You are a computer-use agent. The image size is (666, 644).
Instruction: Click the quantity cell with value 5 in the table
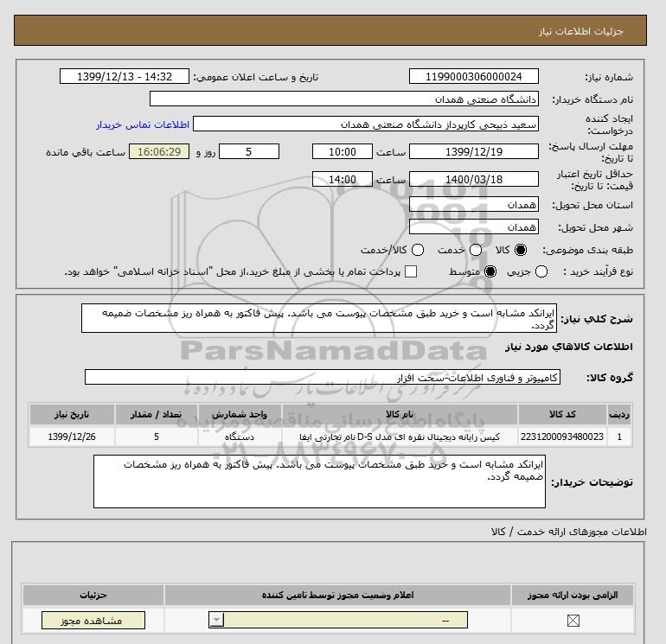point(157,437)
